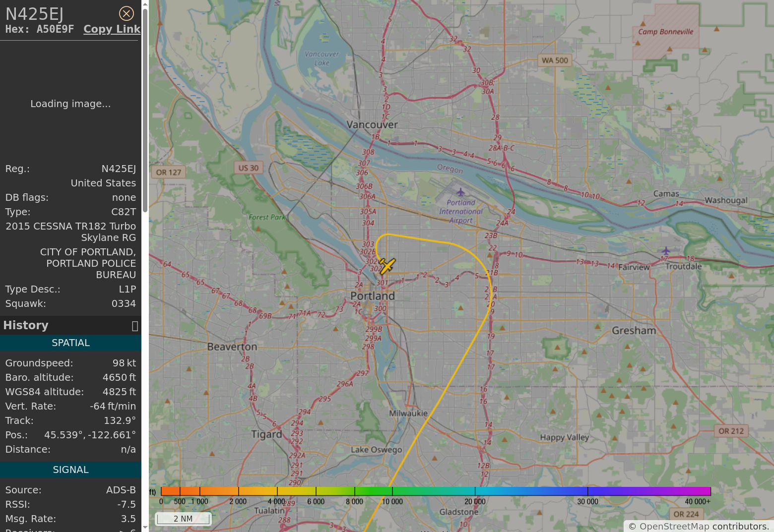This screenshot has width=774, height=532.
Task: Select the SIGNAL section header
Action: pyautogui.click(x=70, y=470)
